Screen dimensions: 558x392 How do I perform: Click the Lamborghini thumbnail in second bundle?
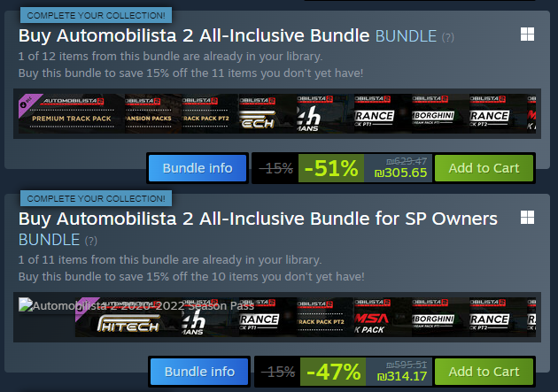tap(440, 317)
